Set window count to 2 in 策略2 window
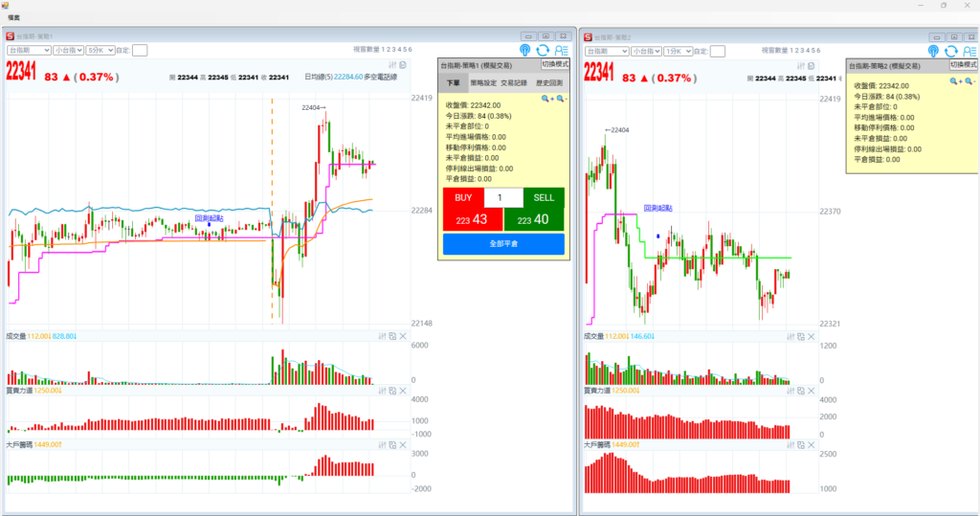The image size is (980, 516). pyautogui.click(x=797, y=51)
